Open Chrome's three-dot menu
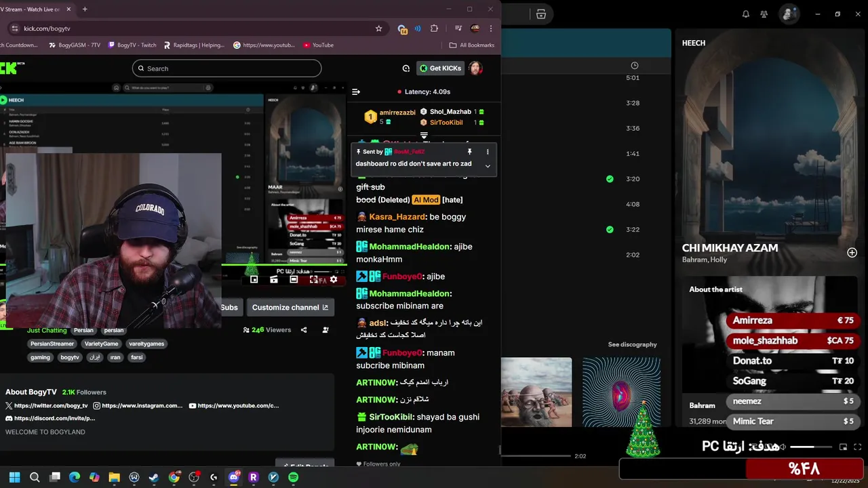Viewport: 868px width, 488px height. pyautogui.click(x=491, y=28)
